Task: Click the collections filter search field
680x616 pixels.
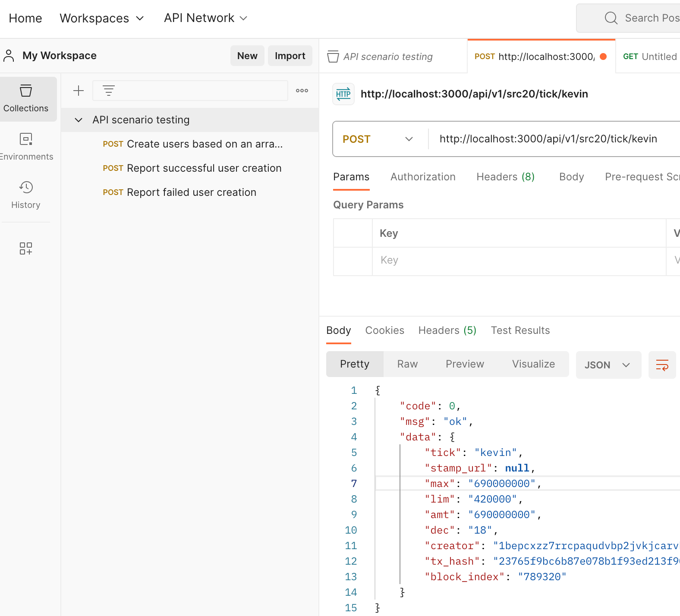Action: click(190, 91)
